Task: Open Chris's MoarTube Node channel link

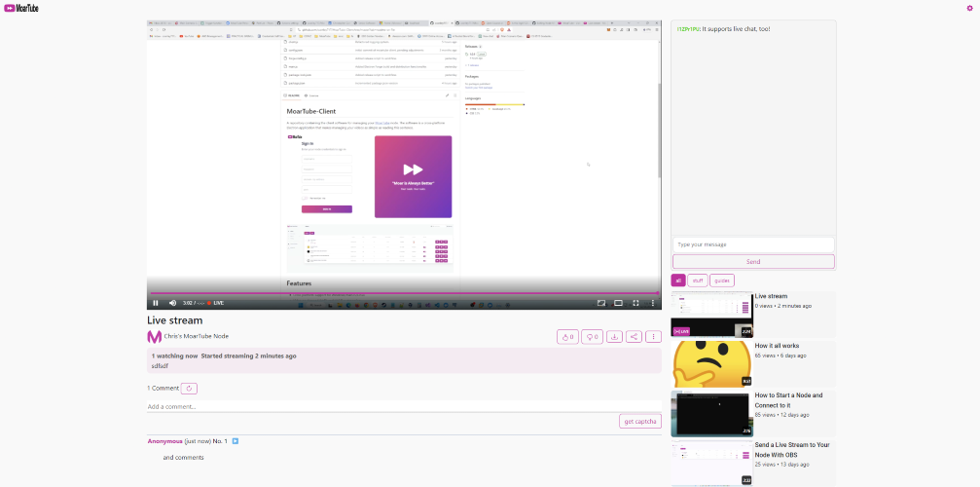Action: [x=197, y=336]
